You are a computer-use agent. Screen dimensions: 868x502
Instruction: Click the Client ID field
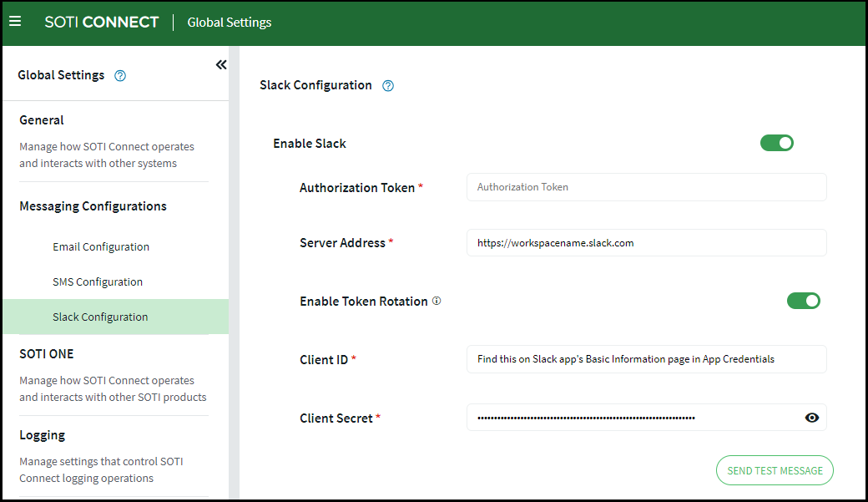click(647, 359)
